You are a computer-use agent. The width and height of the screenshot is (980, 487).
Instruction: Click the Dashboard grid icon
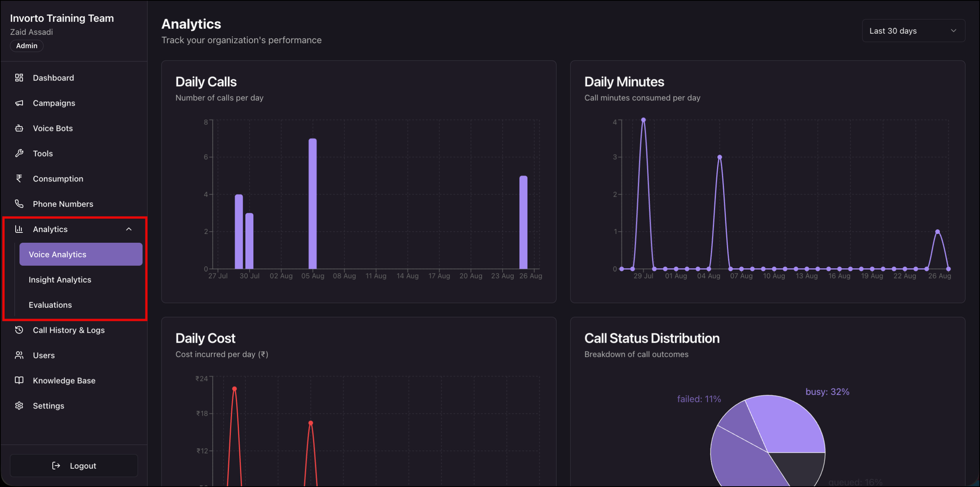pyautogui.click(x=19, y=78)
